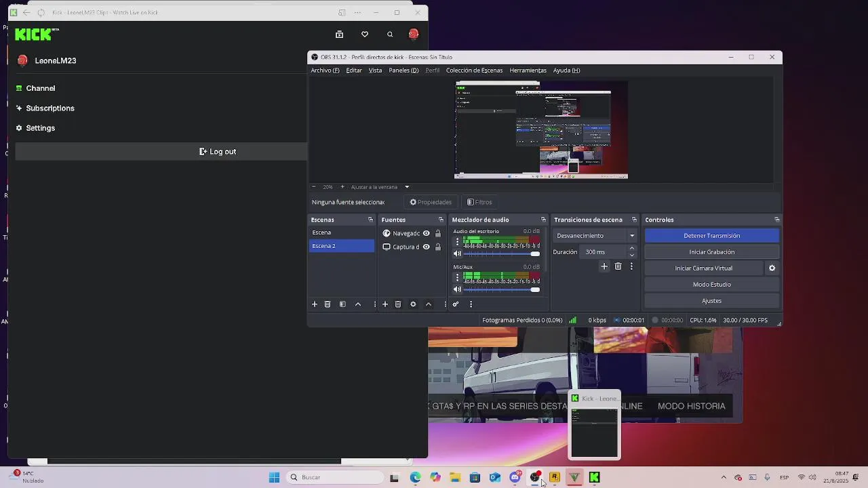
Task: Zoom in the OBS preview with plus icon
Action: 342,187
